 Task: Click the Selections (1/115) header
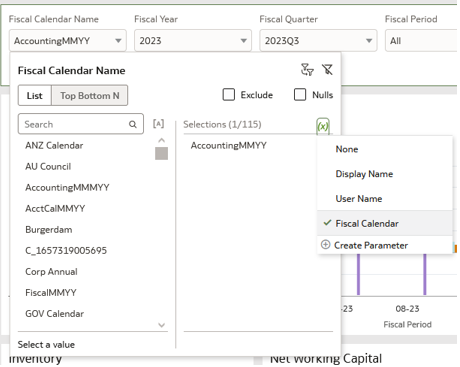[x=222, y=124]
